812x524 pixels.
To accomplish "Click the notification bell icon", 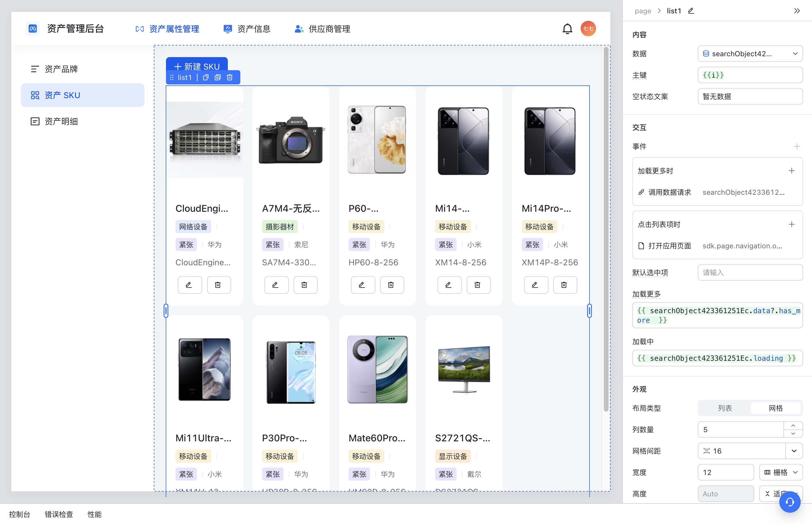I will click(x=567, y=29).
